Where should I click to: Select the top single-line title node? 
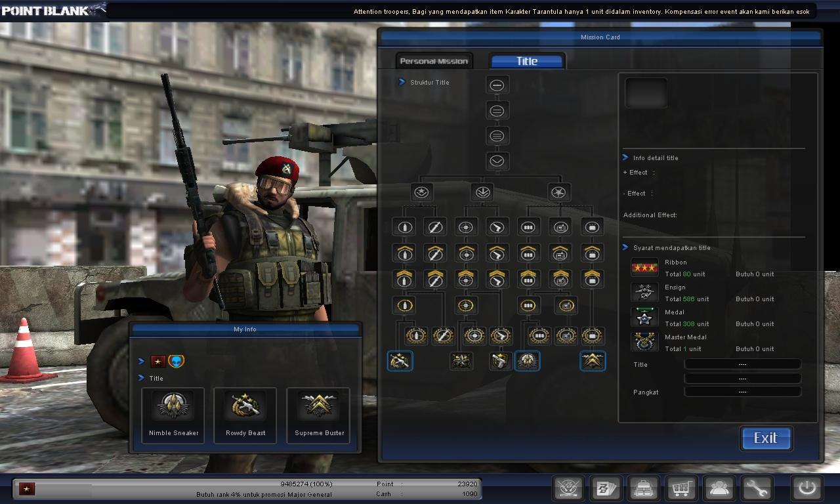point(497,85)
